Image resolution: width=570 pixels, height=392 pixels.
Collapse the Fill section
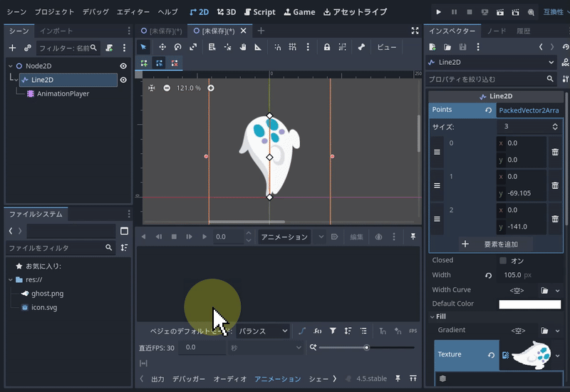coord(440,316)
